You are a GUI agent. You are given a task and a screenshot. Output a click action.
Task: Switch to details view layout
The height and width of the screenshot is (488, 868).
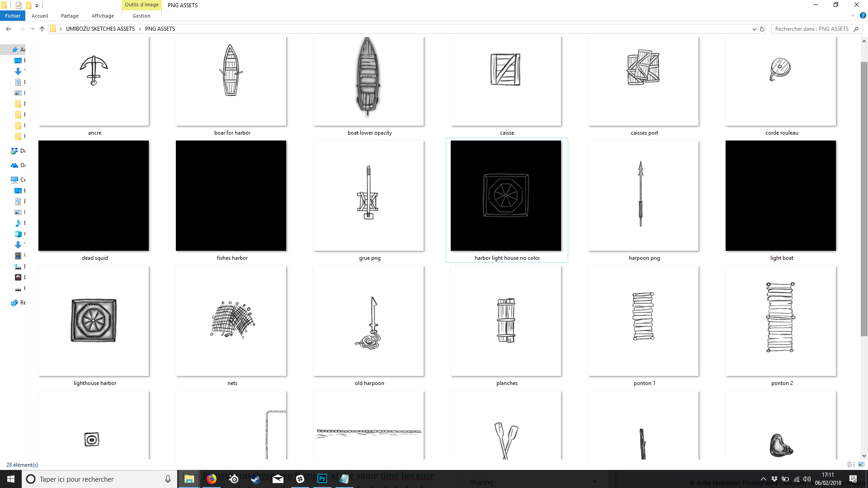click(x=851, y=465)
